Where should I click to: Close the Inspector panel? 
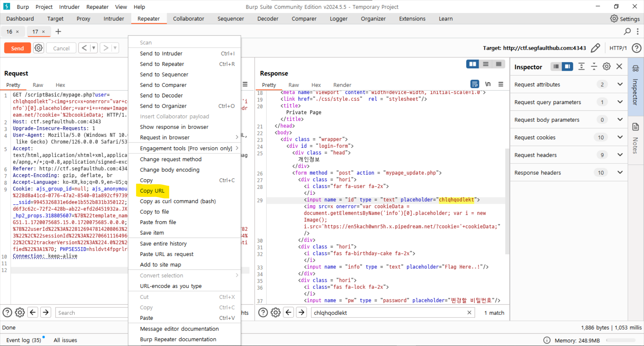click(619, 66)
